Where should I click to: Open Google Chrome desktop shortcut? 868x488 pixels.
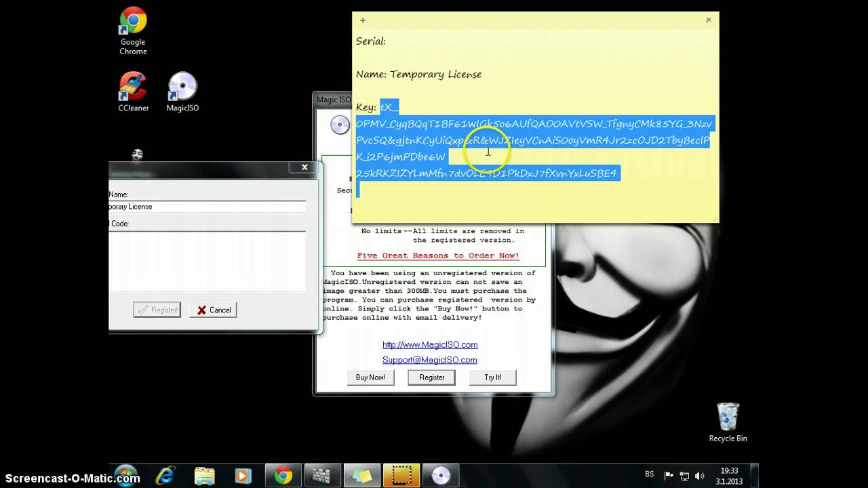(133, 31)
